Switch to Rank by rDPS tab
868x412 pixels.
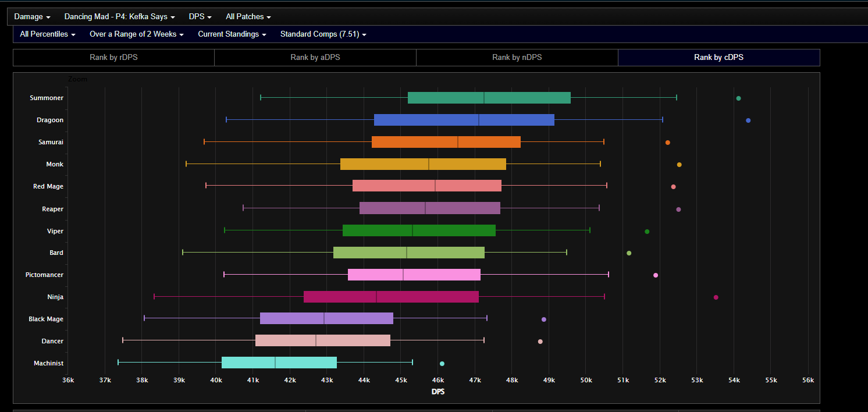tap(113, 58)
